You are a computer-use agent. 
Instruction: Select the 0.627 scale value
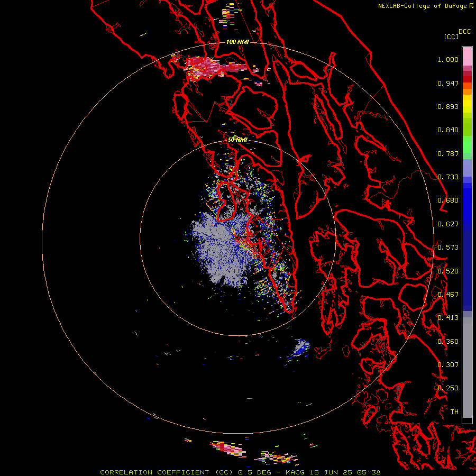coord(448,224)
